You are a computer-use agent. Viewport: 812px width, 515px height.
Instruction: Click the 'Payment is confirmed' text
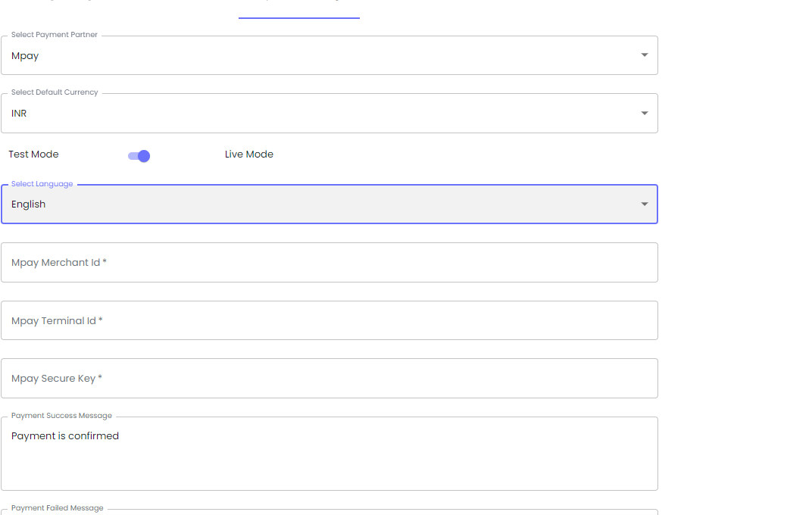(x=65, y=436)
